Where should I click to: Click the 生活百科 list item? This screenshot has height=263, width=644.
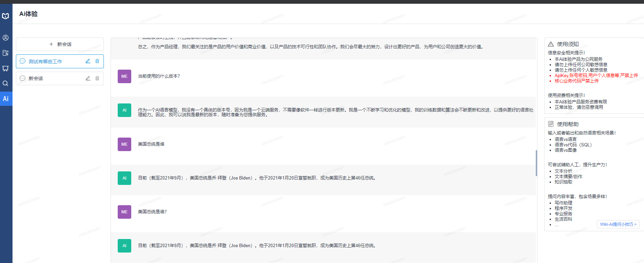point(563,219)
